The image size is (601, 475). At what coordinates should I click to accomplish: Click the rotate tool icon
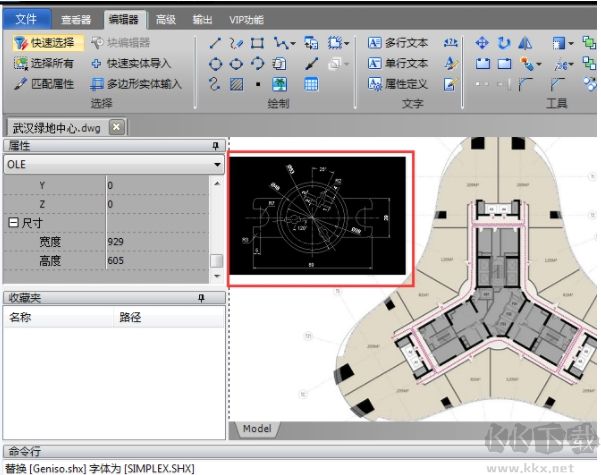pos(503,43)
